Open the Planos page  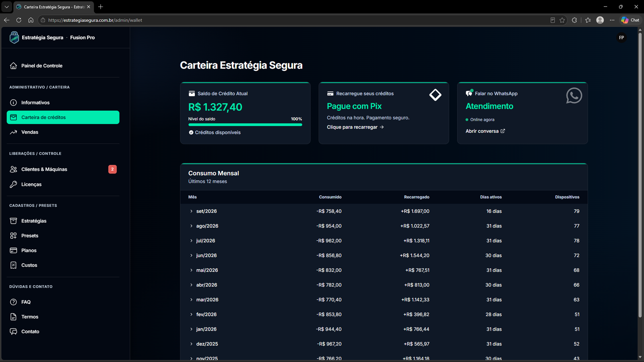click(x=63, y=251)
